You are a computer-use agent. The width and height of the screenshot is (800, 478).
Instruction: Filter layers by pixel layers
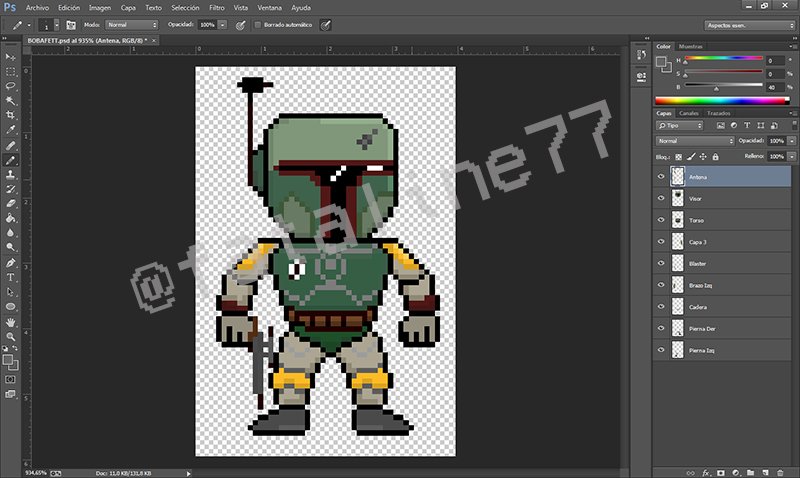click(720, 125)
